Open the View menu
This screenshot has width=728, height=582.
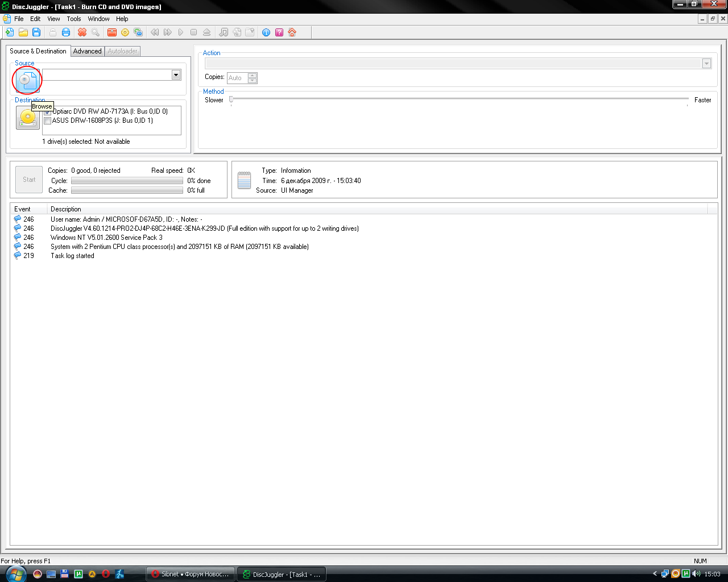(x=53, y=19)
